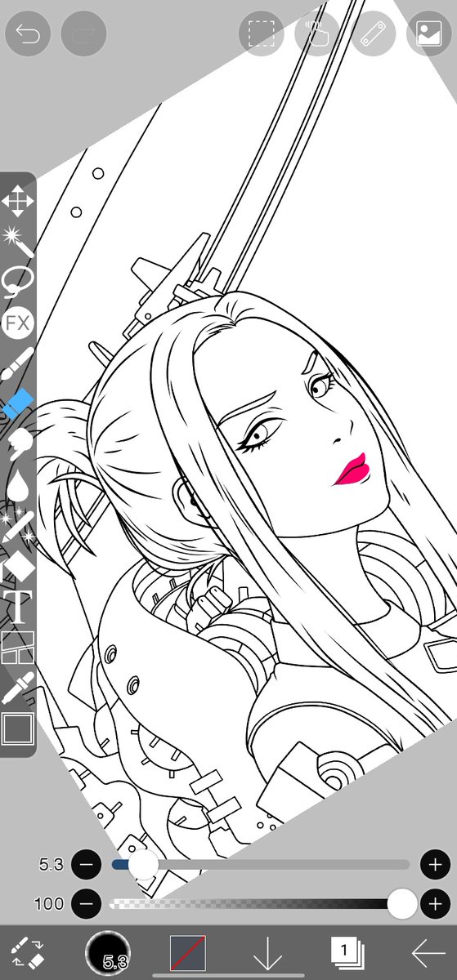Open the color swatch picker
Image resolution: width=457 pixels, height=980 pixels.
click(188, 952)
